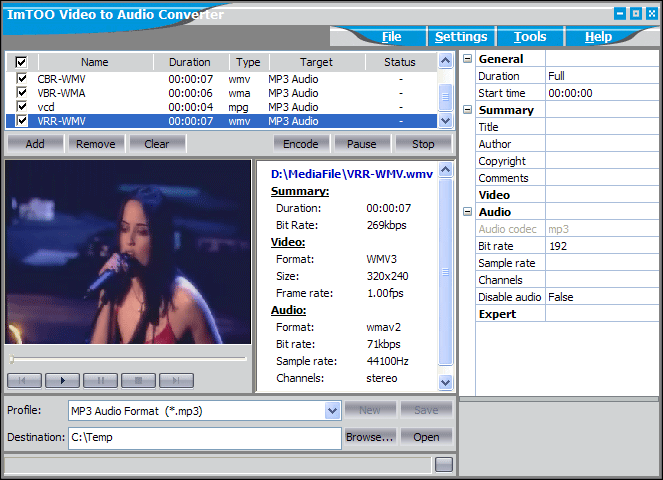Click the Encode button
This screenshot has width=663, height=480.
click(x=300, y=144)
